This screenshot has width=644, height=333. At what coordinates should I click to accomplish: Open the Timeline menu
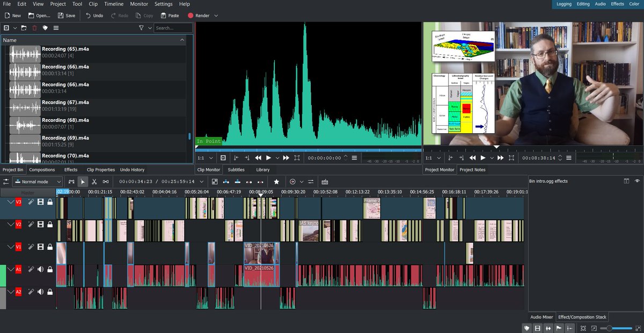114,4
